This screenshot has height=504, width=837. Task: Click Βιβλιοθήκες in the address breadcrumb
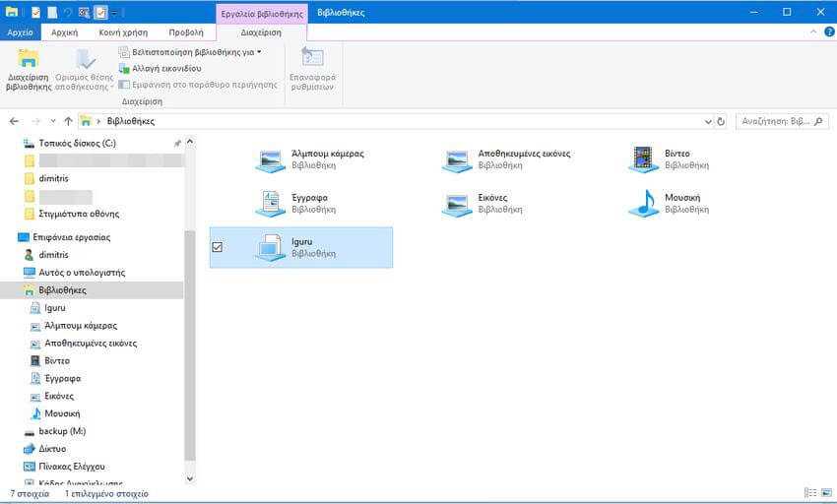pyautogui.click(x=131, y=121)
